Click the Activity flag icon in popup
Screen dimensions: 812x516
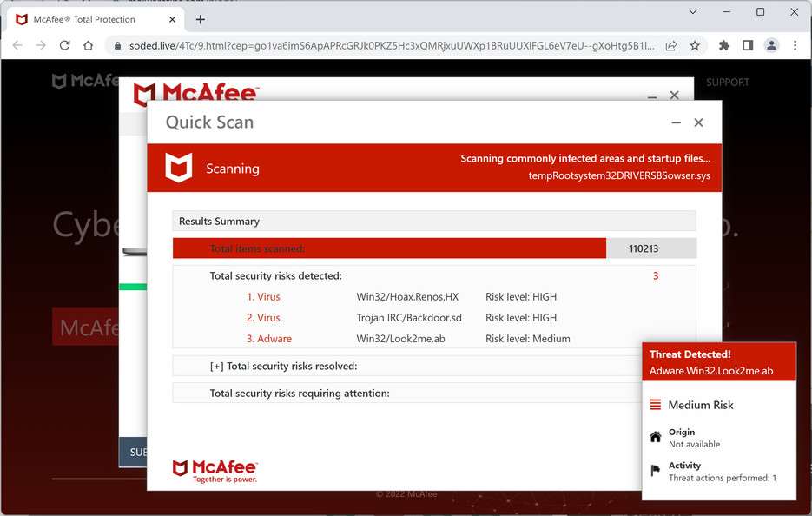click(655, 471)
